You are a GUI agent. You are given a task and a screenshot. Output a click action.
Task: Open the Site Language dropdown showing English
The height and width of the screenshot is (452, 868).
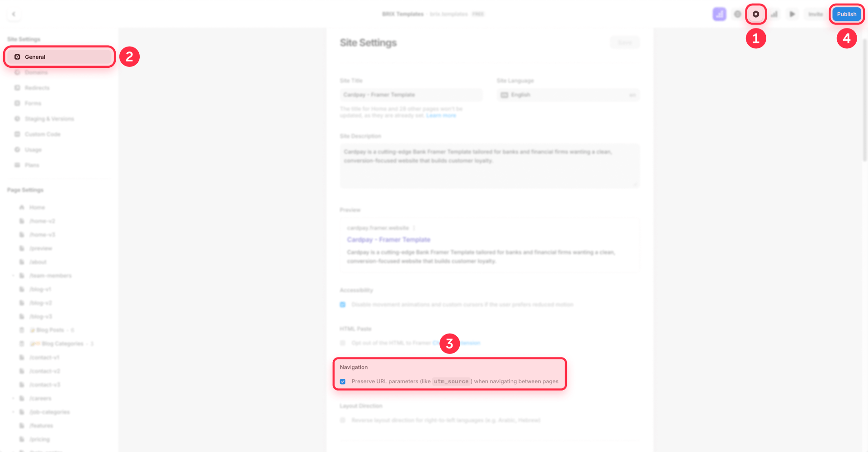tap(568, 95)
